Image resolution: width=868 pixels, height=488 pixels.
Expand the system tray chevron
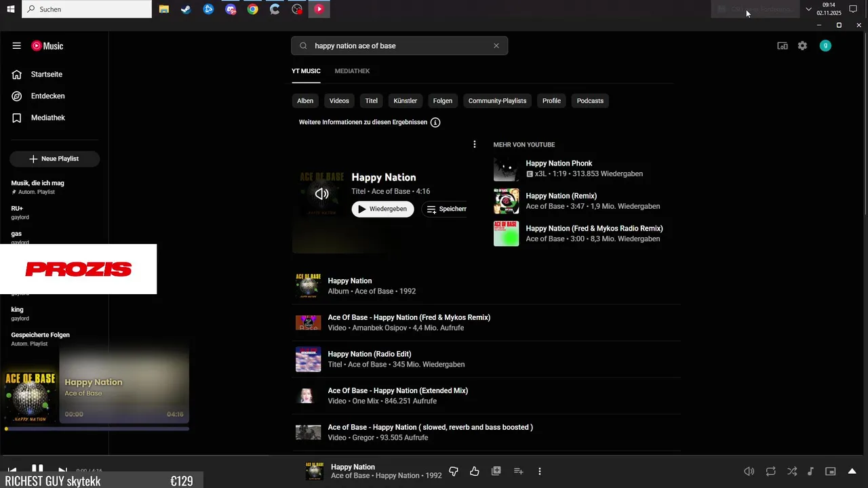click(x=808, y=9)
